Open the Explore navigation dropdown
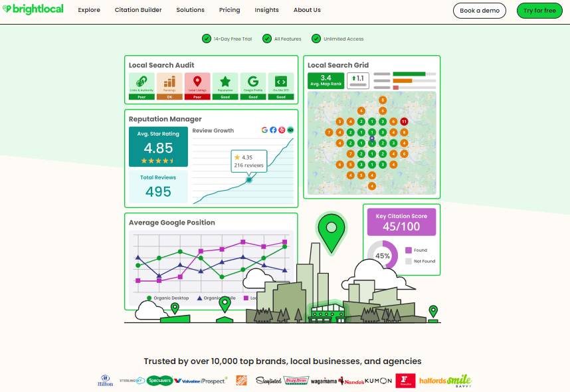Image resolution: width=570 pixels, height=392 pixels. [89, 10]
